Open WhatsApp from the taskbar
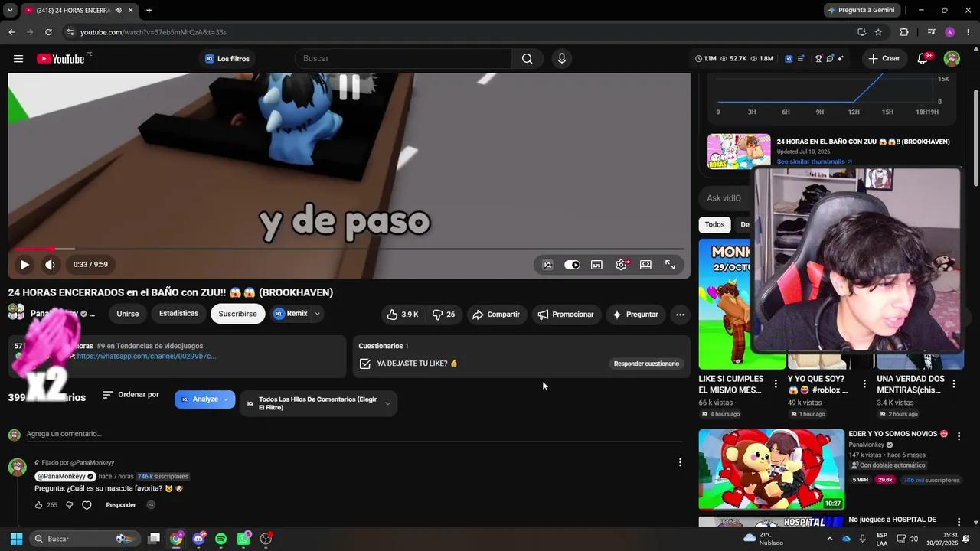This screenshot has width=980, height=551. [243, 539]
